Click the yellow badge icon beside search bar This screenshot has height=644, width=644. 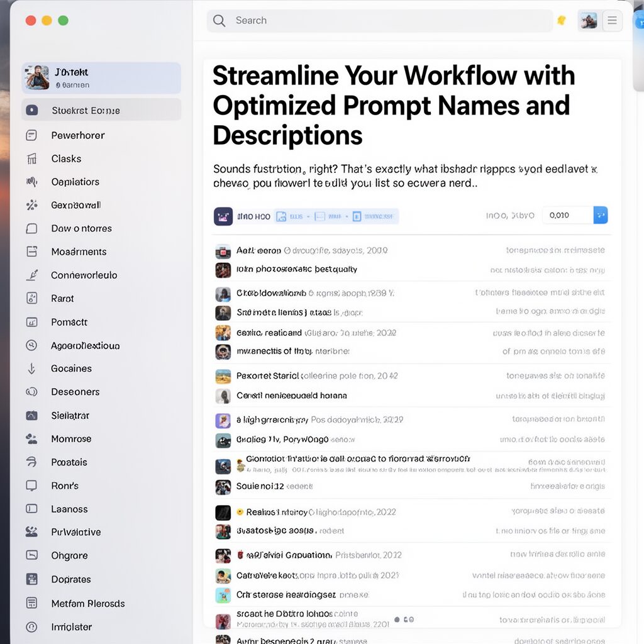pos(562,21)
